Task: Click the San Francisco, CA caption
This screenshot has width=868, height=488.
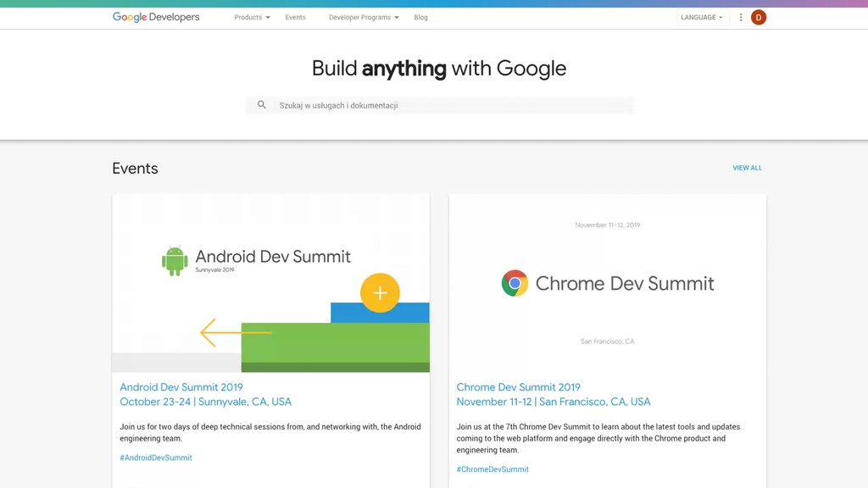Action: [x=607, y=341]
